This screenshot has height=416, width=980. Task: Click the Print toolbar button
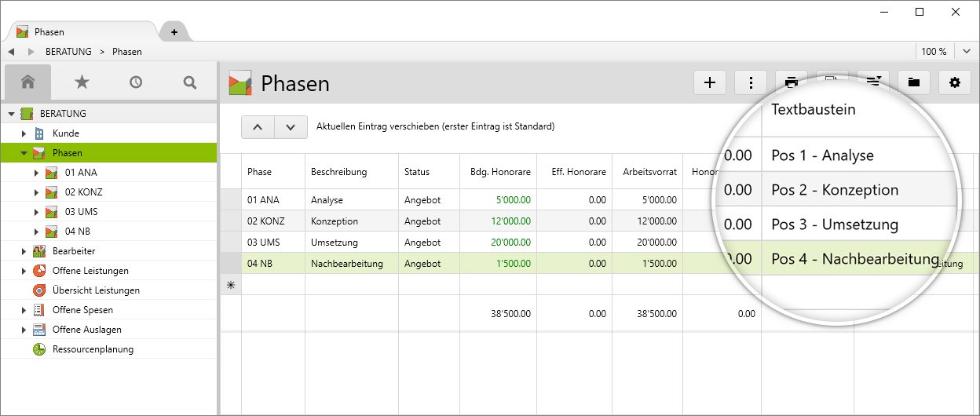coord(792,82)
